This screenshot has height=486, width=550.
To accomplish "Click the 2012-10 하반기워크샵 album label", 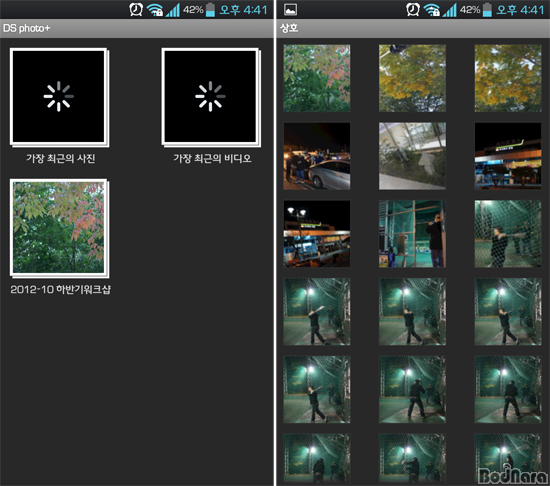I will [60, 290].
